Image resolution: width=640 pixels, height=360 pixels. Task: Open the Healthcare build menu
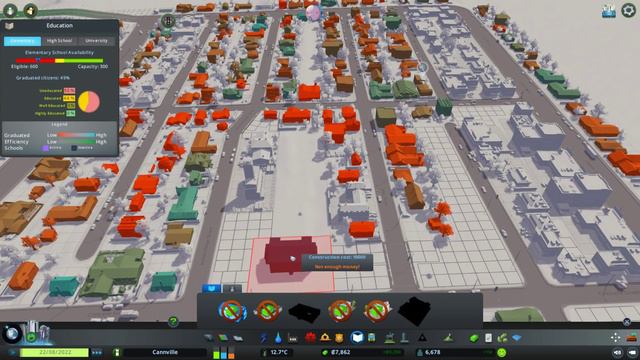pyautogui.click(x=311, y=338)
